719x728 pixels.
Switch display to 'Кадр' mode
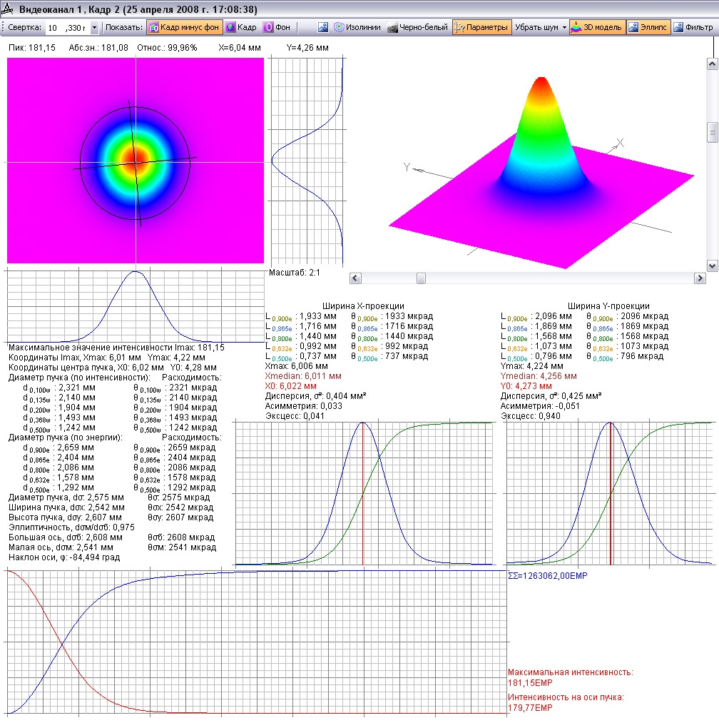pyautogui.click(x=241, y=27)
